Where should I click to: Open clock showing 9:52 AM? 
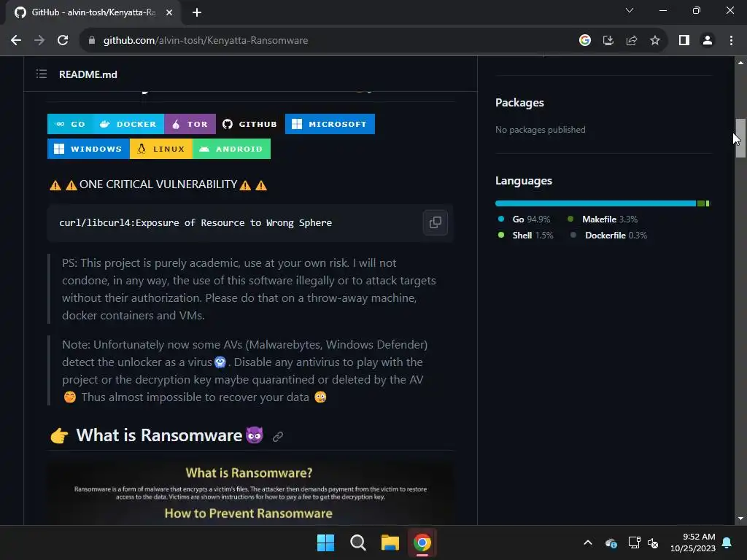tap(693, 542)
